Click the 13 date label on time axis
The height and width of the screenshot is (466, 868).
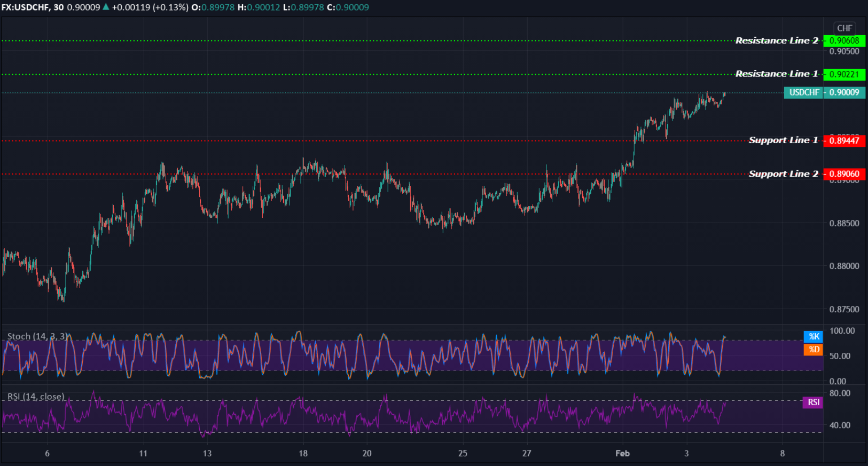click(x=207, y=453)
